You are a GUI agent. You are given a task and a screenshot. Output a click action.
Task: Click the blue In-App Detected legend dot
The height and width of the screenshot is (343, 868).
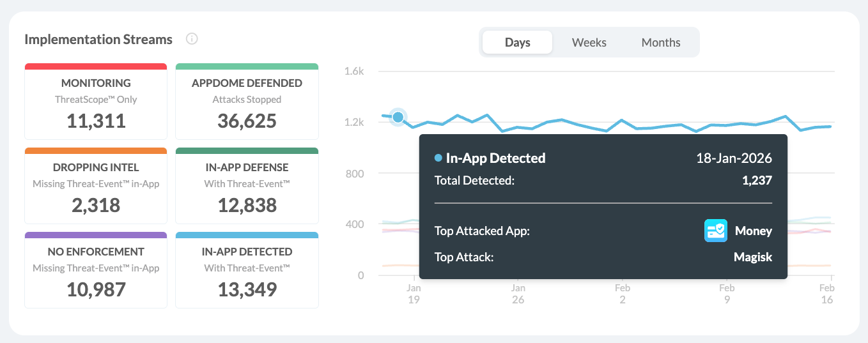coord(438,158)
